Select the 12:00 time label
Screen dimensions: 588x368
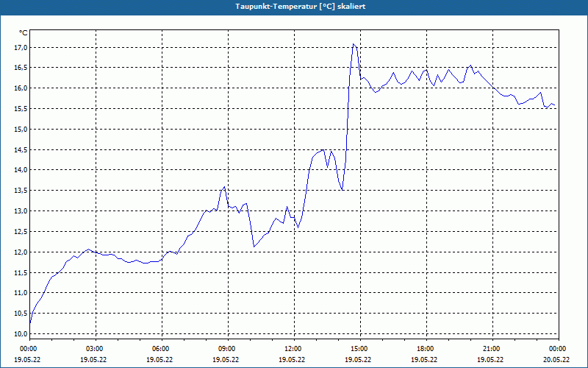click(294, 349)
